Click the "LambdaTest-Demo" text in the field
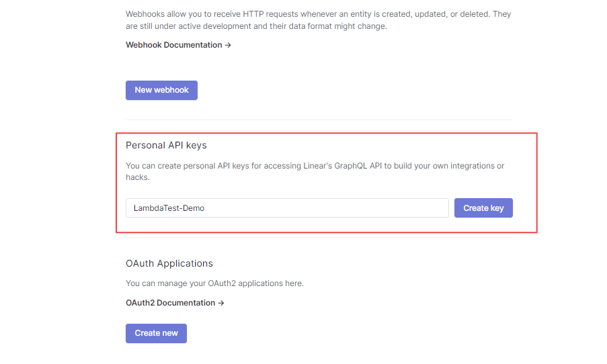 pyautogui.click(x=169, y=208)
